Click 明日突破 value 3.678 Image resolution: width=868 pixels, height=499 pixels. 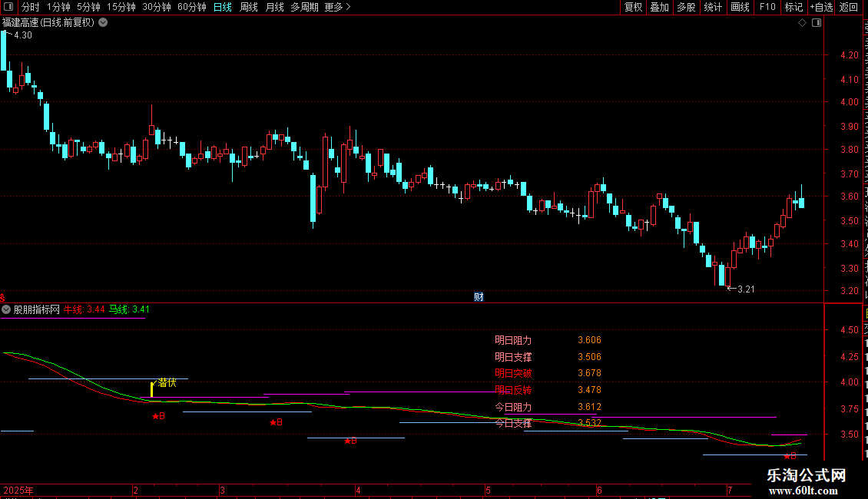coord(589,373)
